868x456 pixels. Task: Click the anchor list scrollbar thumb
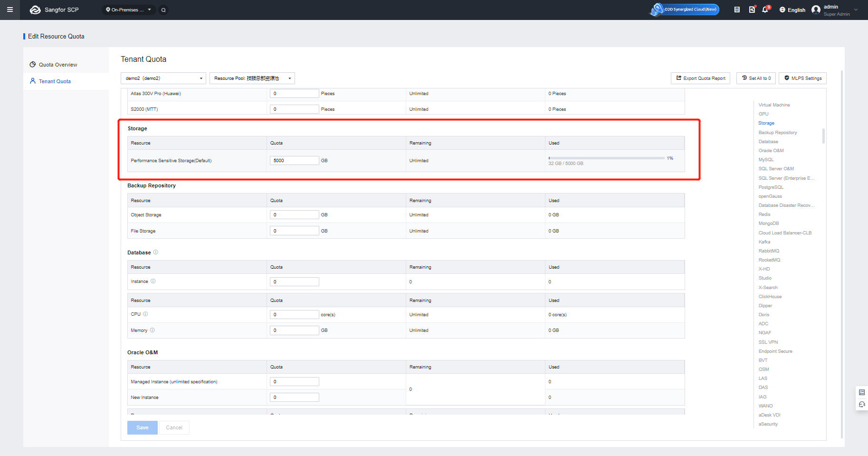click(823, 136)
